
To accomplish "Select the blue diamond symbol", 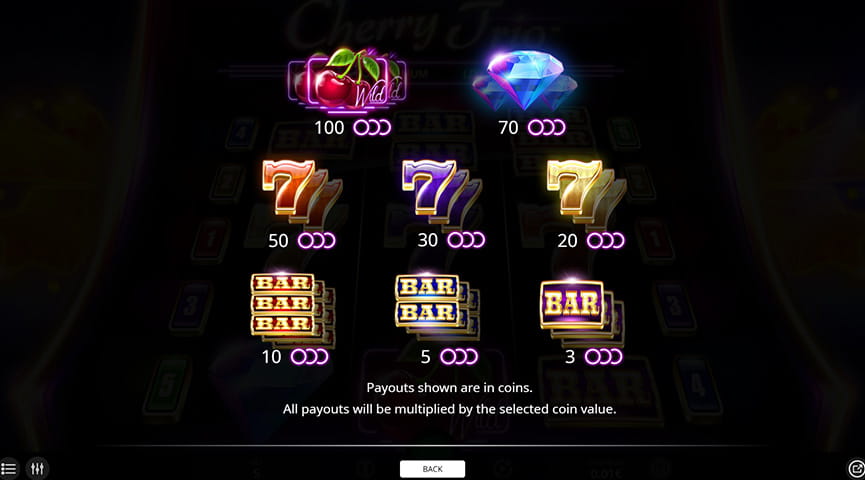I will click(x=525, y=81).
